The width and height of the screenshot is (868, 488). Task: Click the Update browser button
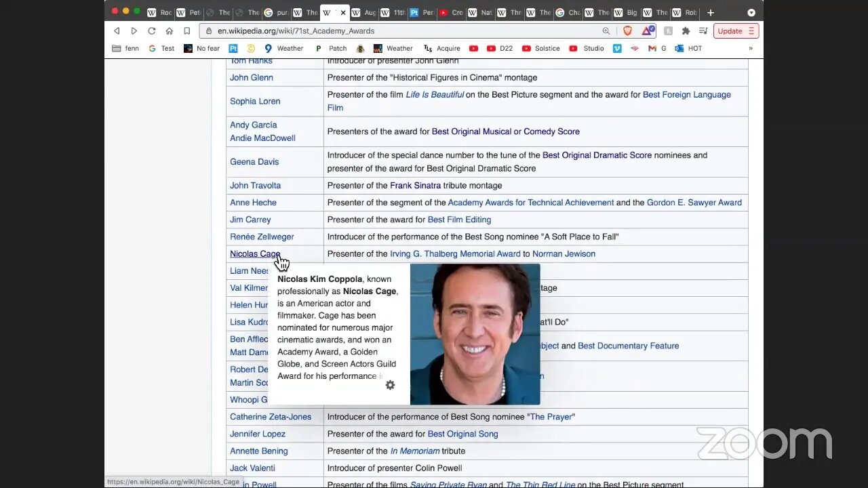coord(736,30)
